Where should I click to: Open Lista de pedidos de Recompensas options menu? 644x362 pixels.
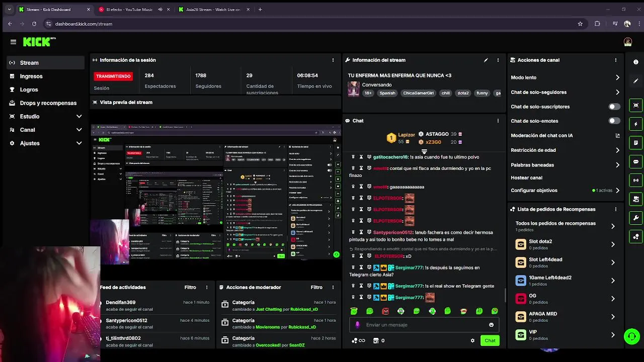615,209
